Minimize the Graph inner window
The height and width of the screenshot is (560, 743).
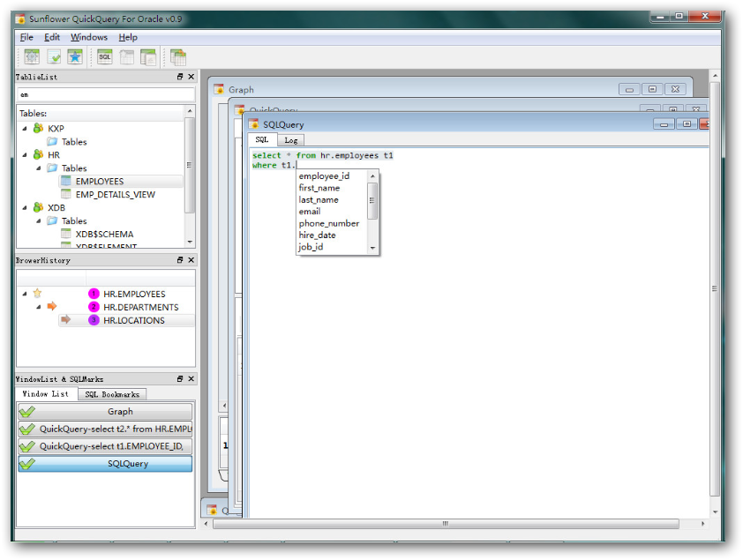pos(629,89)
